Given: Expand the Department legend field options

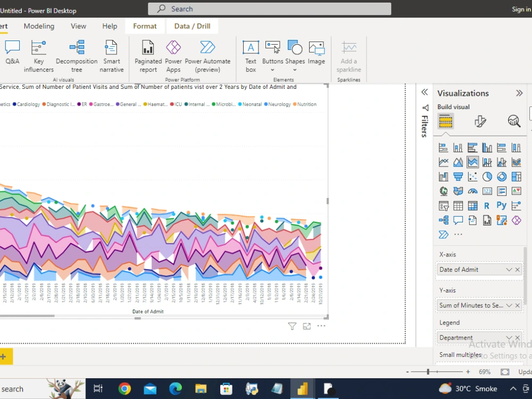Looking at the screenshot, I should pos(509,338).
